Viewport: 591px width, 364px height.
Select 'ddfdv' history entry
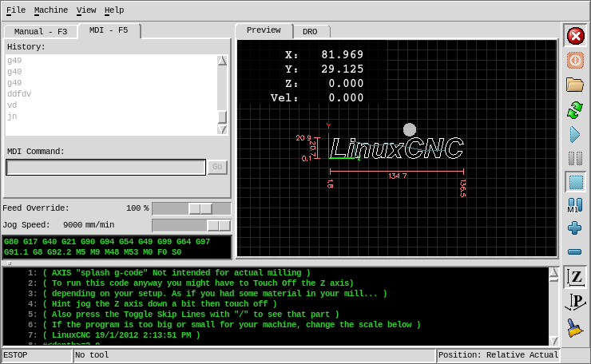coord(19,94)
